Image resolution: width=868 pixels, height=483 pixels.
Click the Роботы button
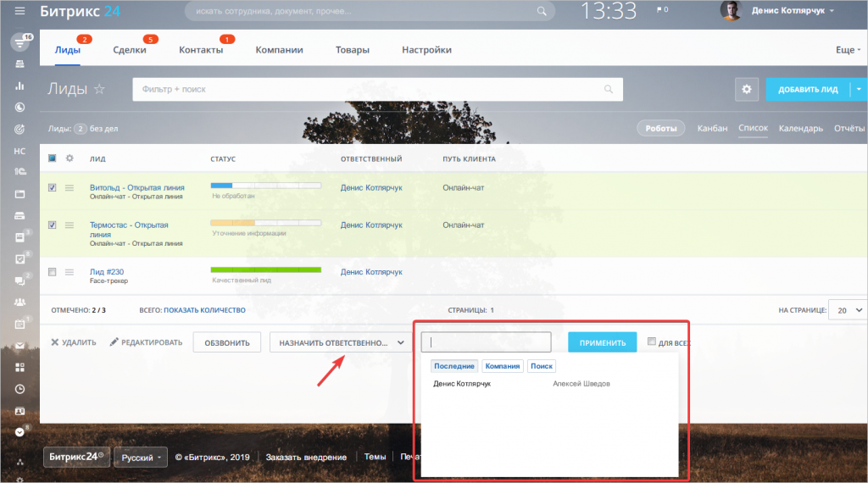coord(661,128)
